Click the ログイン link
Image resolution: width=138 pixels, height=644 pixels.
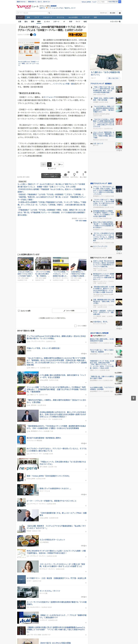point(42,8)
